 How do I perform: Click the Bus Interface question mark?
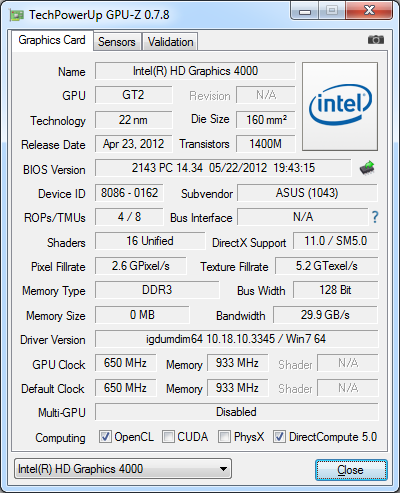click(375, 217)
